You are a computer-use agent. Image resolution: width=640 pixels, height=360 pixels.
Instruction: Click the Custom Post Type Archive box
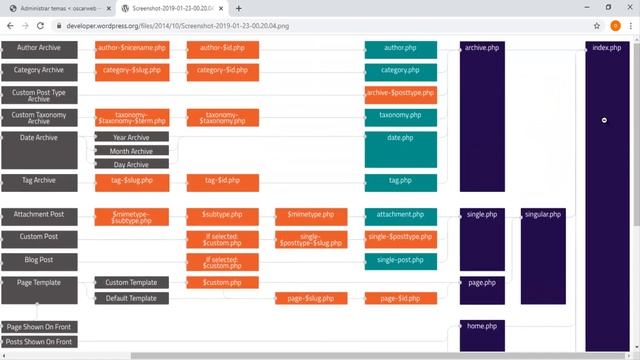[39, 95]
